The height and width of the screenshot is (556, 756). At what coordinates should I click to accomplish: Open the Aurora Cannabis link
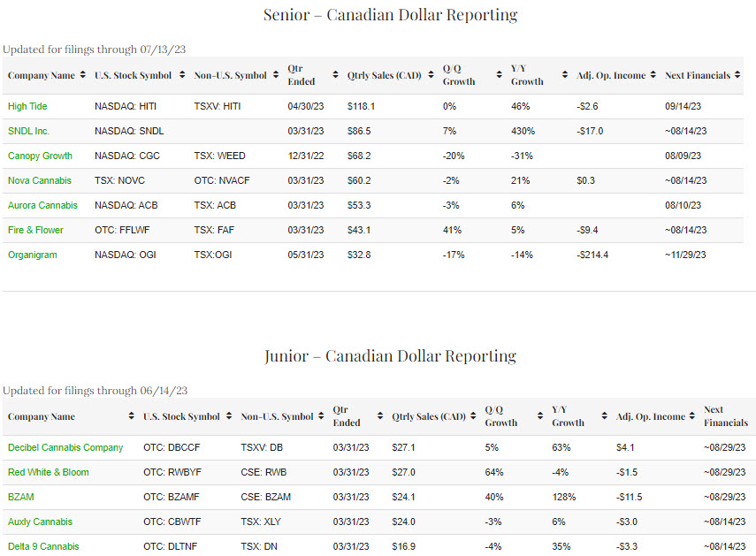[42, 205]
